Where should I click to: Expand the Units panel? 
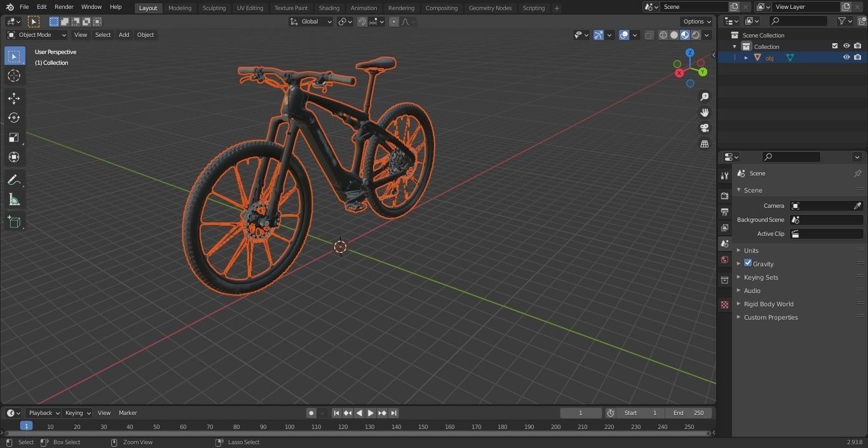click(x=751, y=250)
